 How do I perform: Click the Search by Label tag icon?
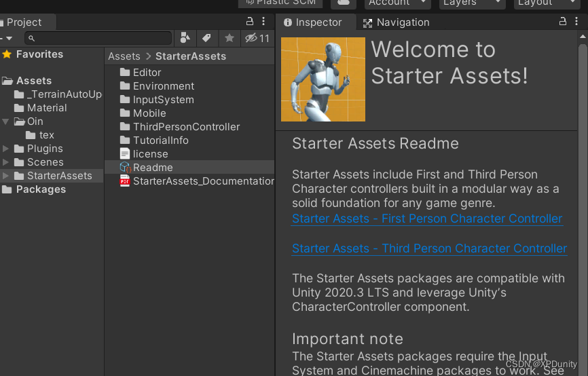pyautogui.click(x=206, y=38)
